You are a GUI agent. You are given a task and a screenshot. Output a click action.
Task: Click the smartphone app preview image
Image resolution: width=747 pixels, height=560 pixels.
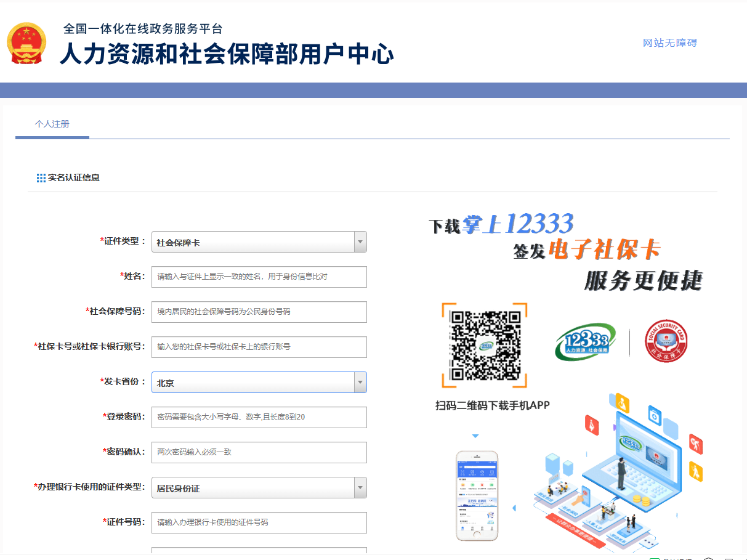(477, 495)
